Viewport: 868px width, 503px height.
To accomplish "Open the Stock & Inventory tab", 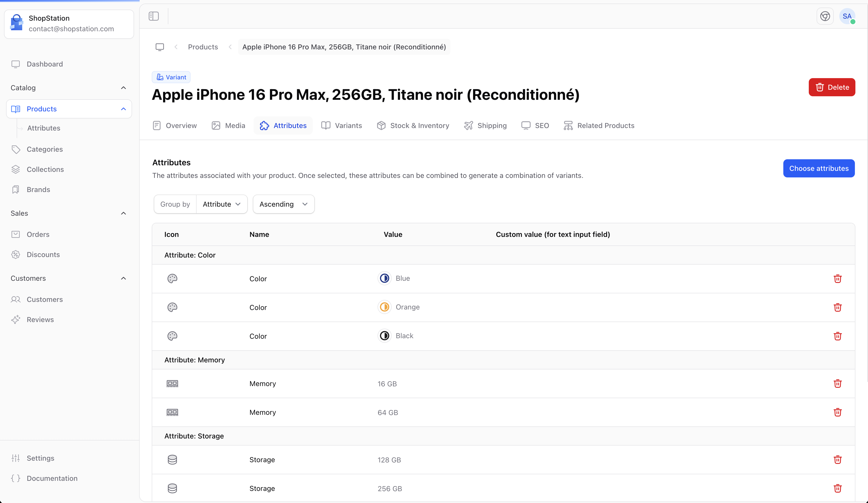I will [413, 125].
